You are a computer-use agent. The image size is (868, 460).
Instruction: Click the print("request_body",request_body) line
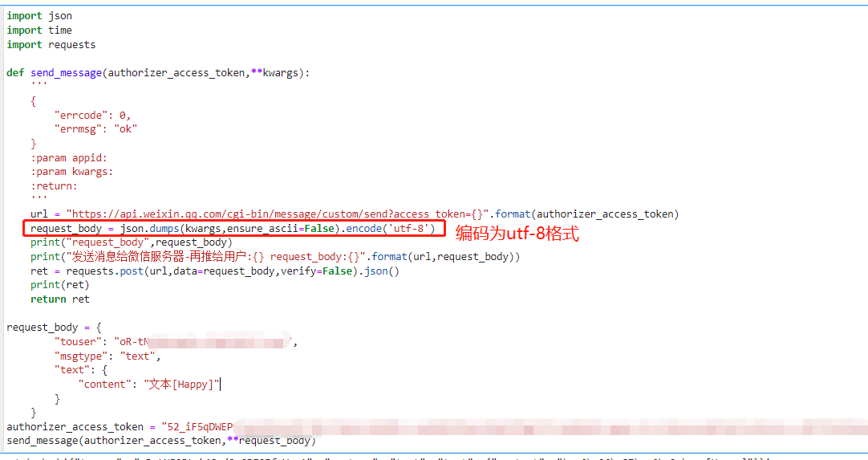click(x=132, y=242)
